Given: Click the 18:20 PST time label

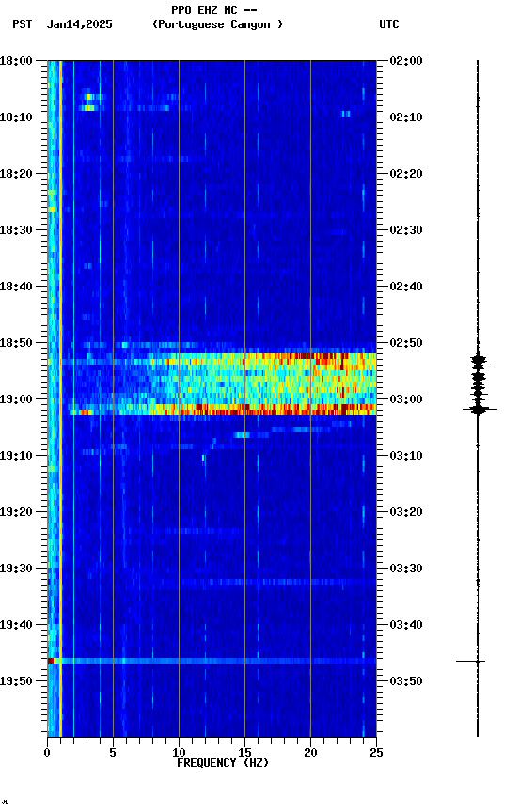Looking at the screenshot, I should pos(16,174).
